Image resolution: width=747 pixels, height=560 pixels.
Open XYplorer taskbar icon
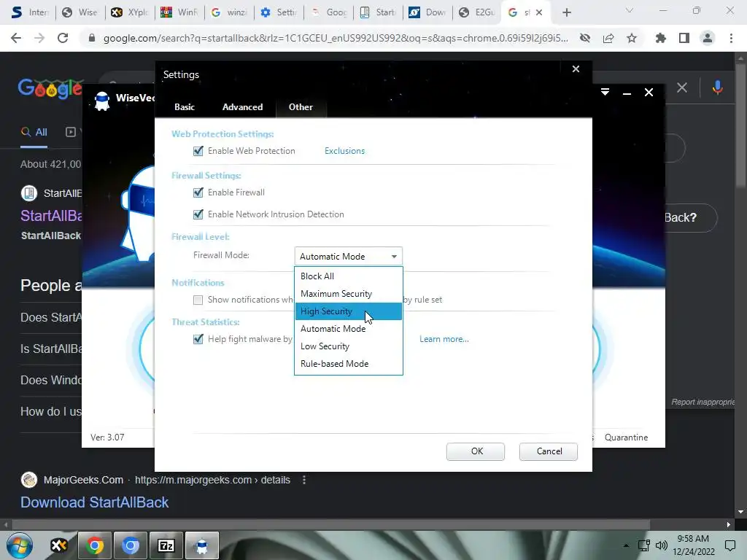point(59,545)
